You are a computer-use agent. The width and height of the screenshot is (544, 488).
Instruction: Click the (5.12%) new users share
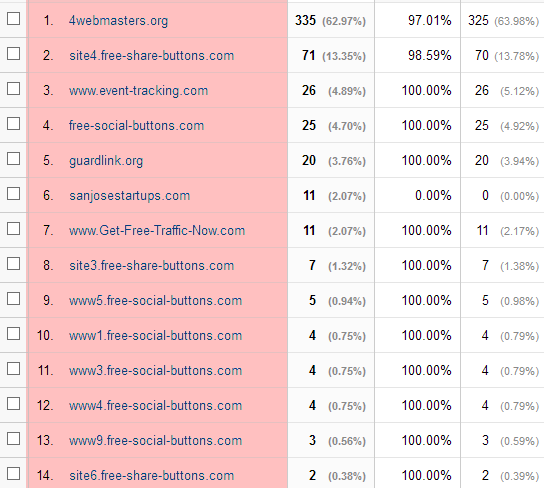[520, 92]
